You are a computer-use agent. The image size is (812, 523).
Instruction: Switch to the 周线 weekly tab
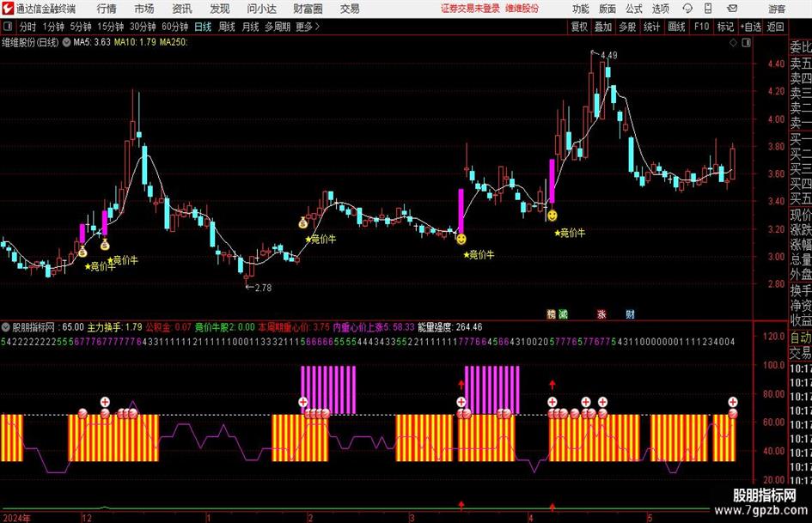[x=227, y=27]
